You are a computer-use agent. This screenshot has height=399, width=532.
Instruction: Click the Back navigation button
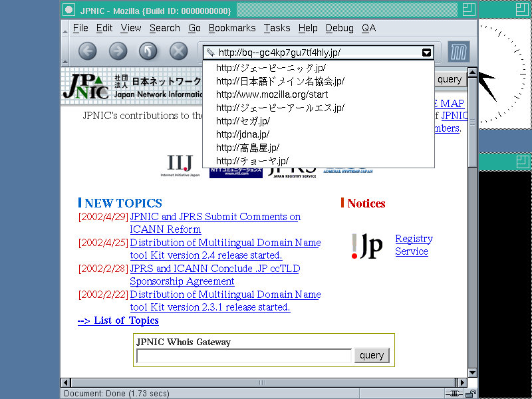coord(88,51)
